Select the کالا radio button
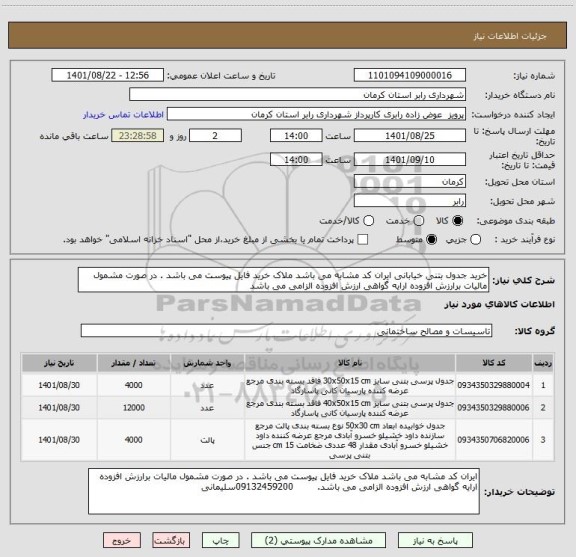This screenshot has width=576, height=557. point(458,221)
